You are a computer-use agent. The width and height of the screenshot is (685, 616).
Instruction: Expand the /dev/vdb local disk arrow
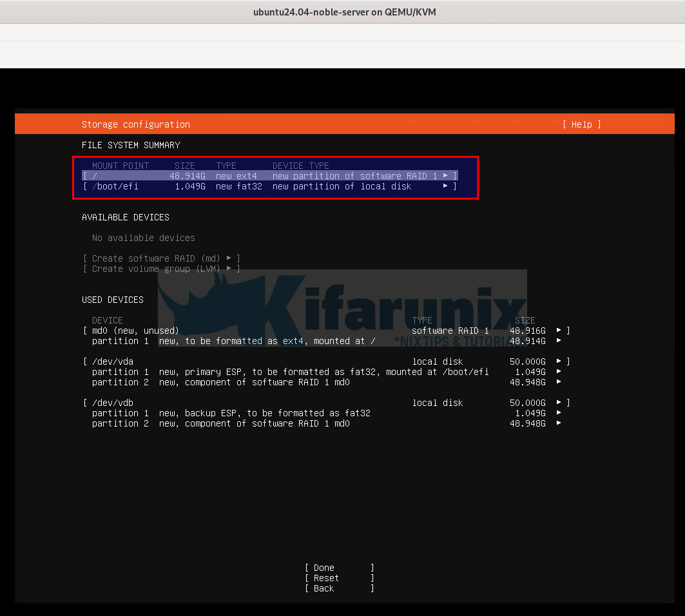559,403
